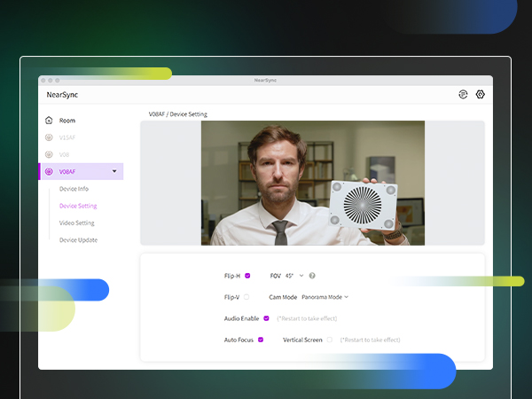Enable the Vertical Screen checkbox
This screenshot has height=399, width=532.
click(x=330, y=340)
